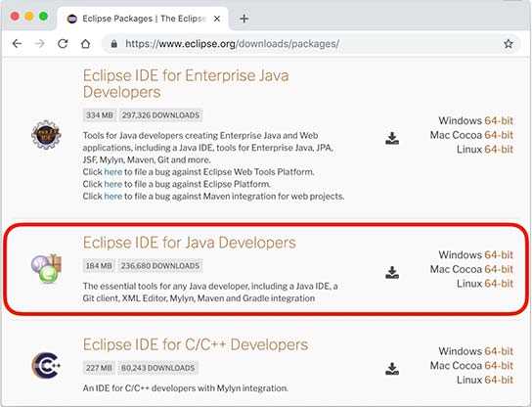Click the browser back arrow

tap(17, 44)
